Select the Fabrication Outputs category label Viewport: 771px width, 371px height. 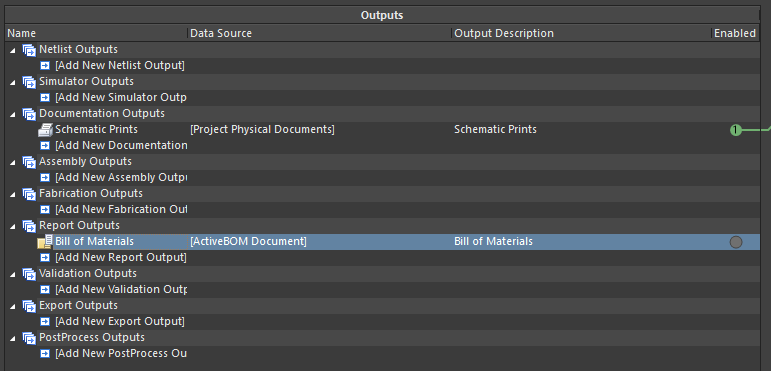(x=91, y=194)
